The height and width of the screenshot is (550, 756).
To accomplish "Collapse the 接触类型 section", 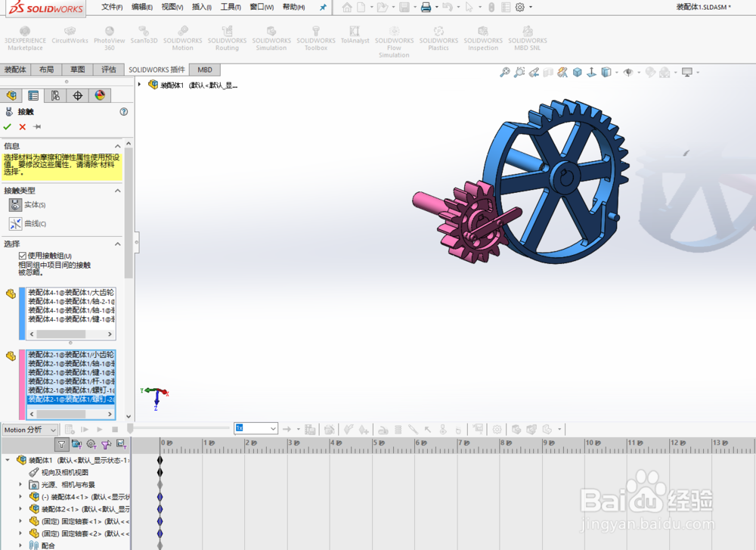I will [x=117, y=191].
